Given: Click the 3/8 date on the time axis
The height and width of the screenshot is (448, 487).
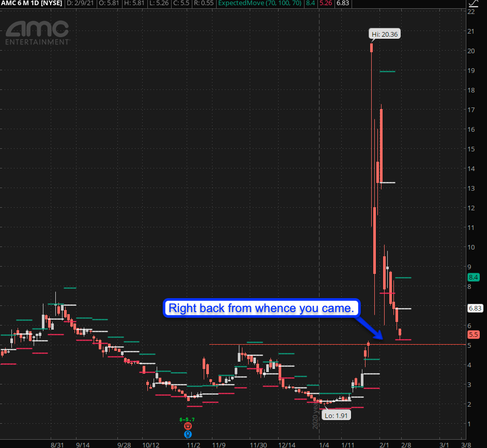Looking at the screenshot, I should coord(466,444).
